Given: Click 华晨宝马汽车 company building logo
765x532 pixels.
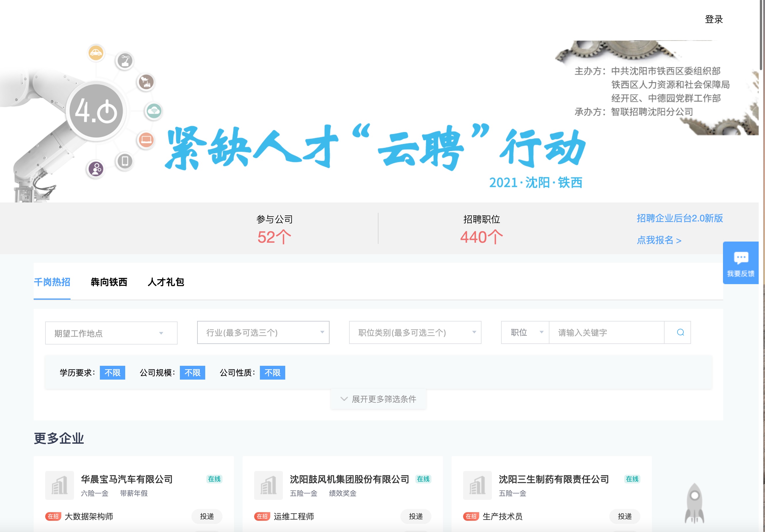Looking at the screenshot, I should point(59,485).
